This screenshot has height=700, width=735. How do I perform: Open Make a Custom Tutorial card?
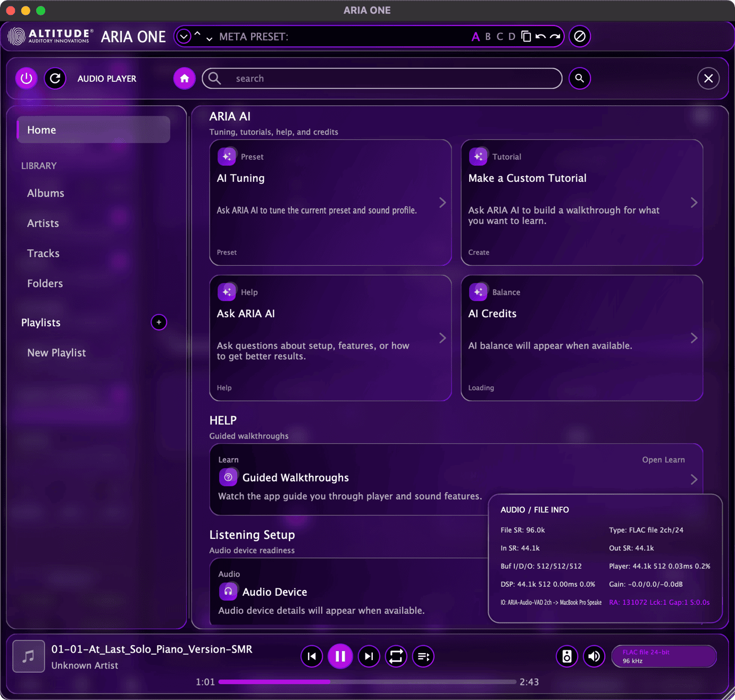[582, 203]
